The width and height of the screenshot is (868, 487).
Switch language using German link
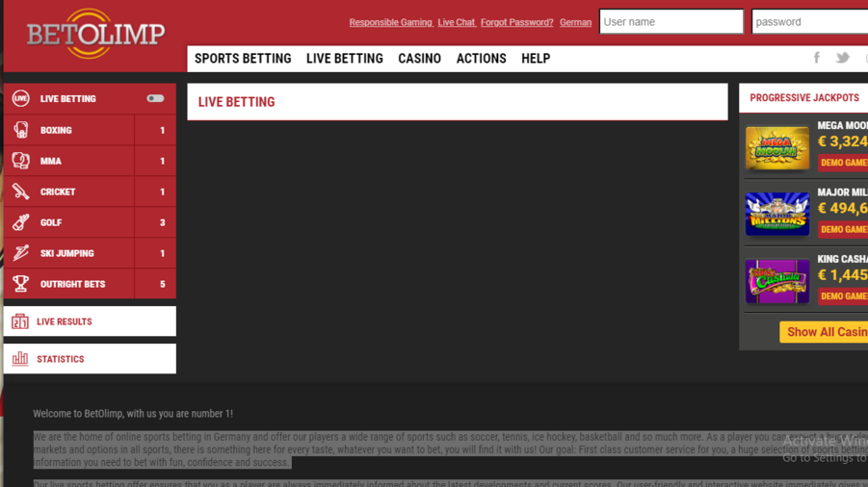575,22
